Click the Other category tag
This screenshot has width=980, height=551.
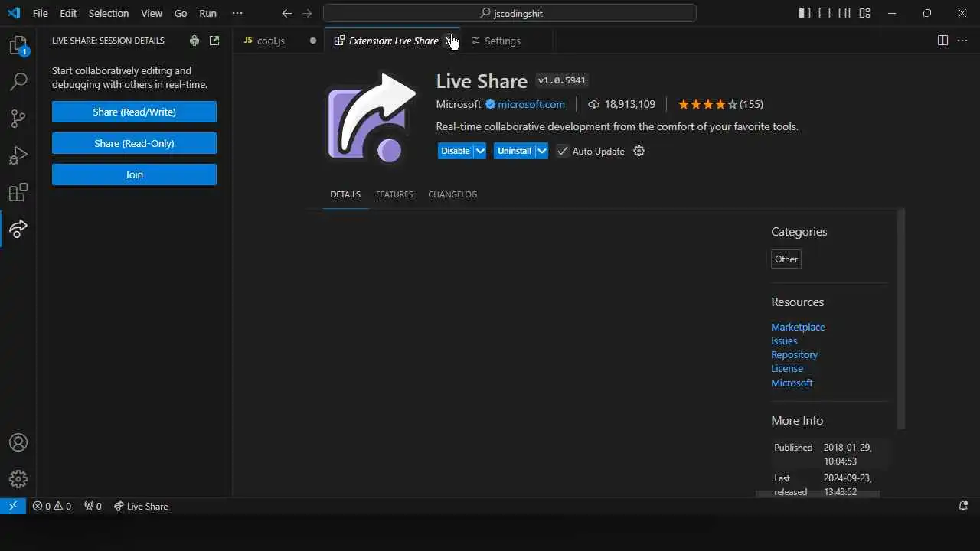pyautogui.click(x=786, y=259)
